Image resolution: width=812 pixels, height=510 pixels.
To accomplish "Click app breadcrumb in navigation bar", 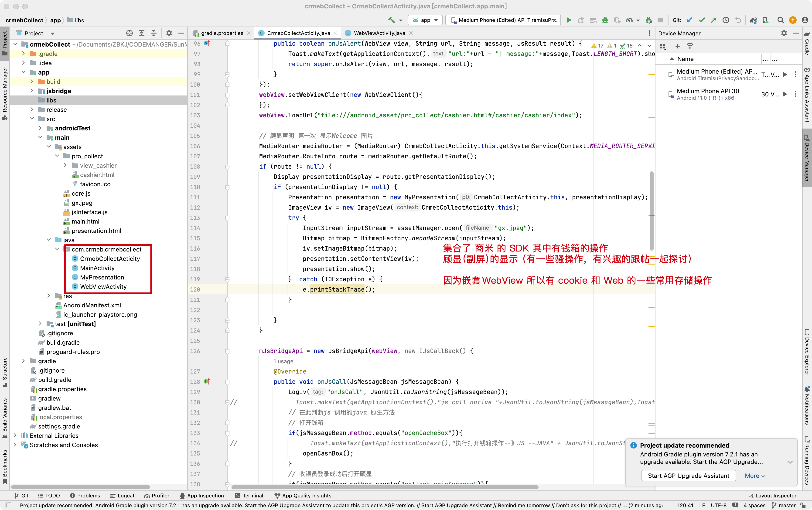I will pos(55,20).
